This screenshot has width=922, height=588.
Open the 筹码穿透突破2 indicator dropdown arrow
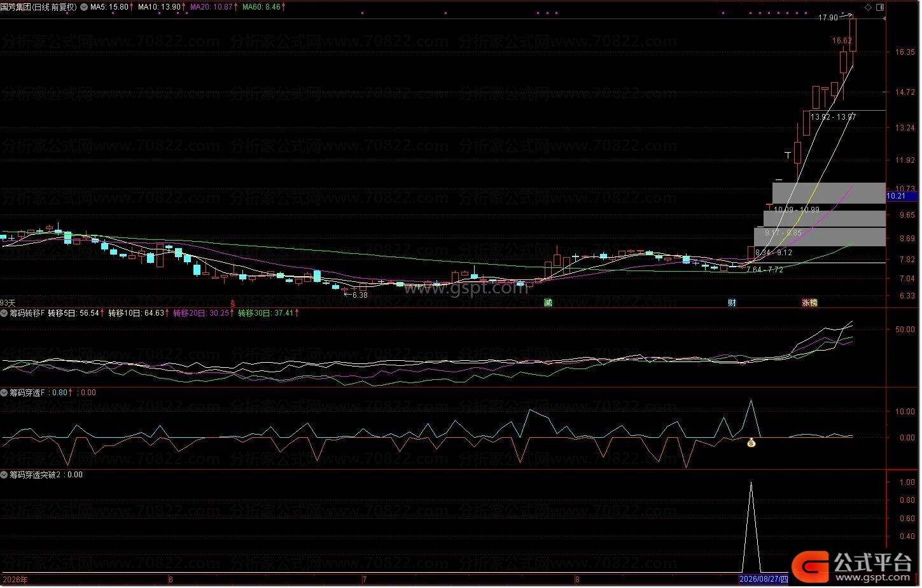pos(4,475)
